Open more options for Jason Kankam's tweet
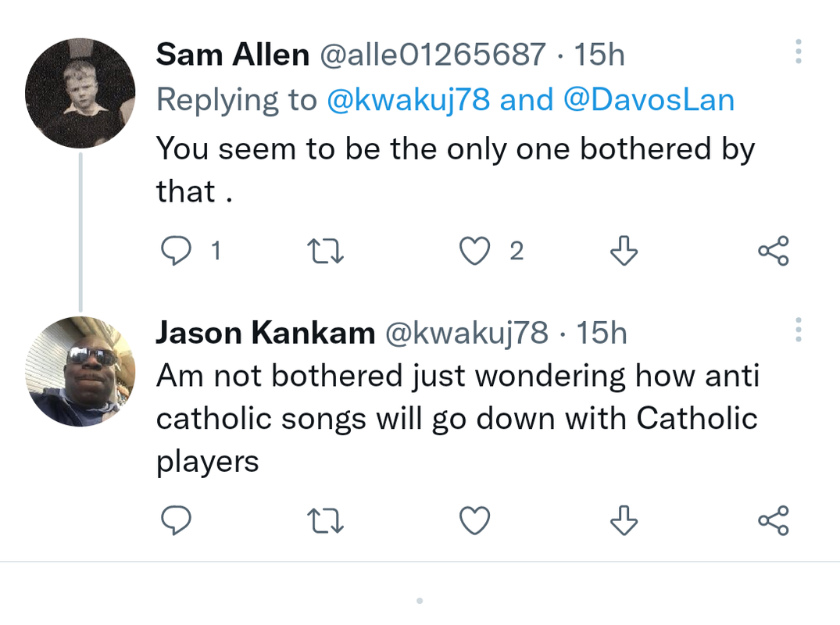The height and width of the screenshot is (625, 840). click(x=798, y=330)
